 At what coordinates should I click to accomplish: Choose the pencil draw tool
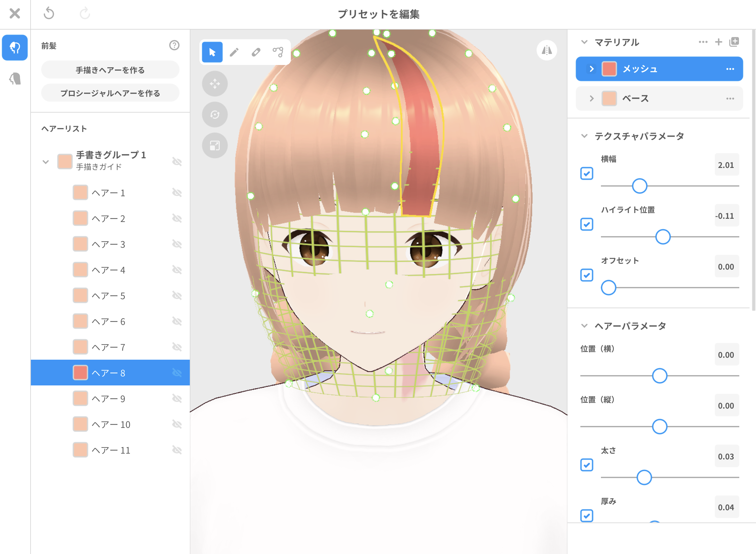(x=234, y=52)
